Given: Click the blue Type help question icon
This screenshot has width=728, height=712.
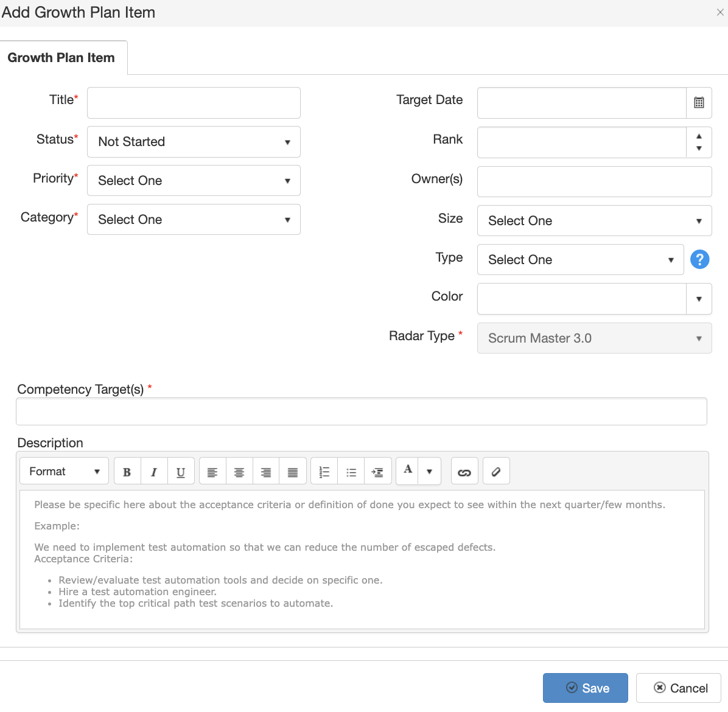Looking at the screenshot, I should 699,259.
